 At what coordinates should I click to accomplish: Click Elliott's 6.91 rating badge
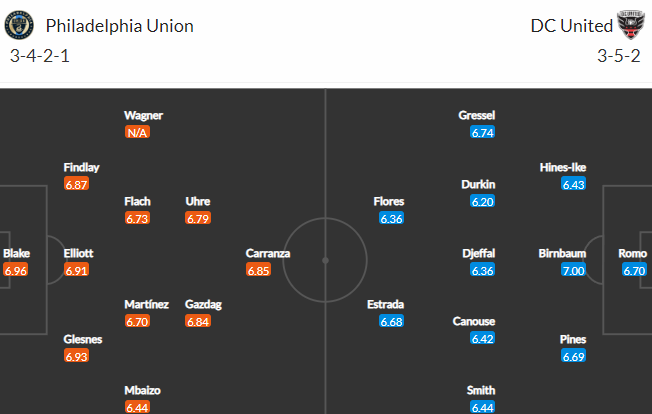pyautogui.click(x=77, y=271)
